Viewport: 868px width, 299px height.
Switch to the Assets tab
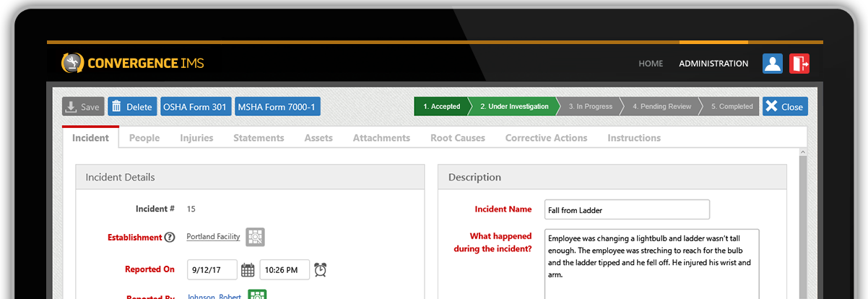(x=318, y=137)
